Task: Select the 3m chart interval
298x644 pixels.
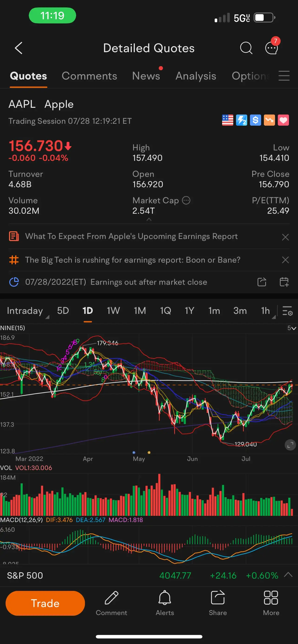Action: click(x=240, y=311)
